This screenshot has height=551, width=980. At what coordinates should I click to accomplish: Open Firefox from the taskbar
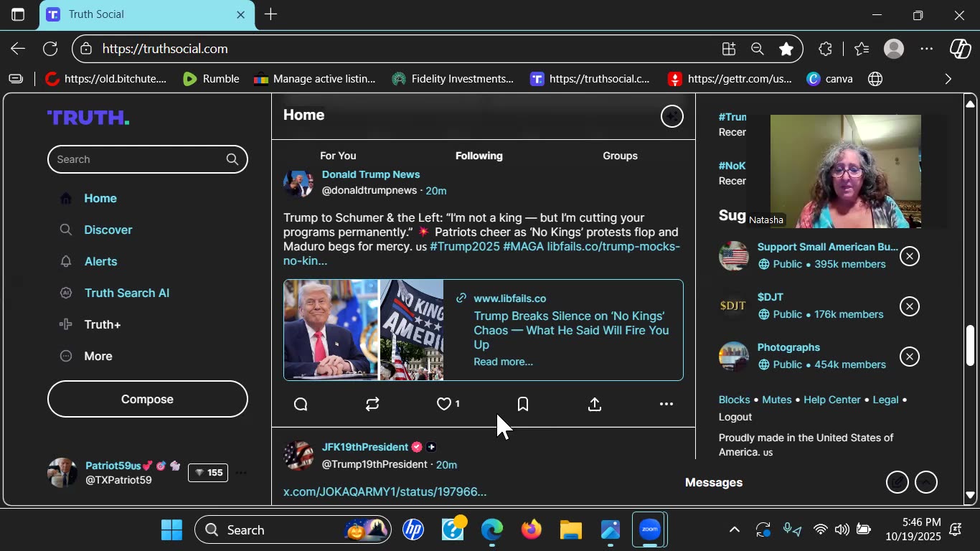[x=532, y=530]
